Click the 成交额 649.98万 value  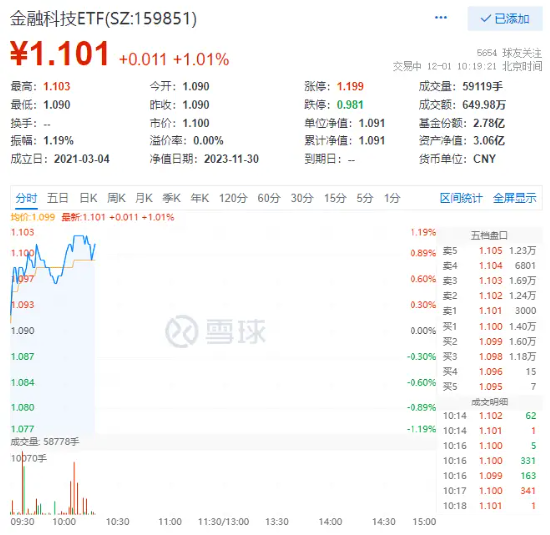484,105
